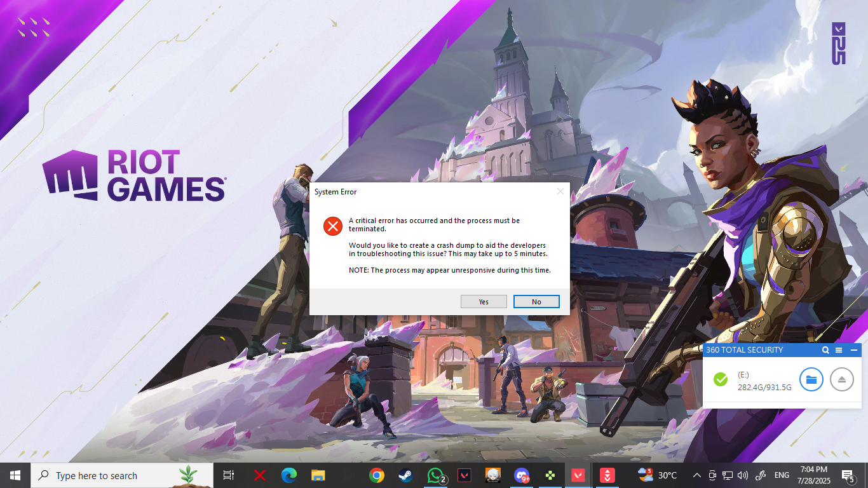868x488 pixels.
Task: Open the notification center with 5 notifications
Action: coord(848,475)
